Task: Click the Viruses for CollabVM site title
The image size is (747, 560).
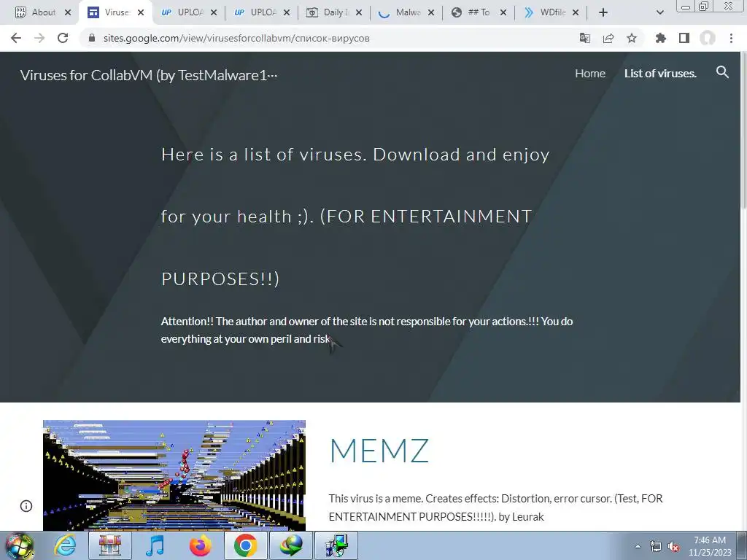Action: click(149, 75)
